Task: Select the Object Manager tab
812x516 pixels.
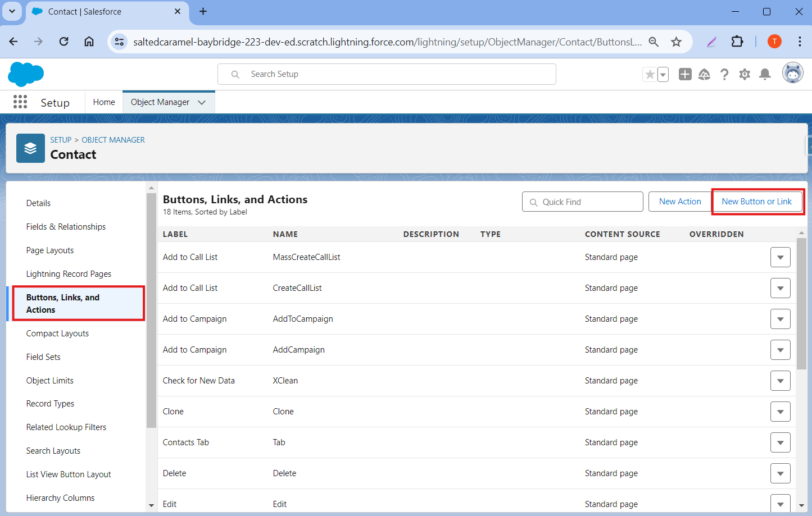Action: 160,102
